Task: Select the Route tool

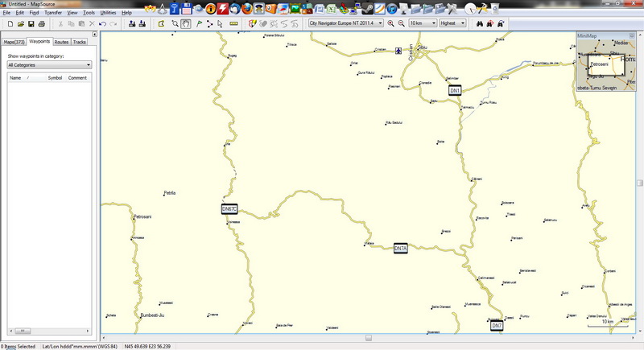Action: click(209, 23)
